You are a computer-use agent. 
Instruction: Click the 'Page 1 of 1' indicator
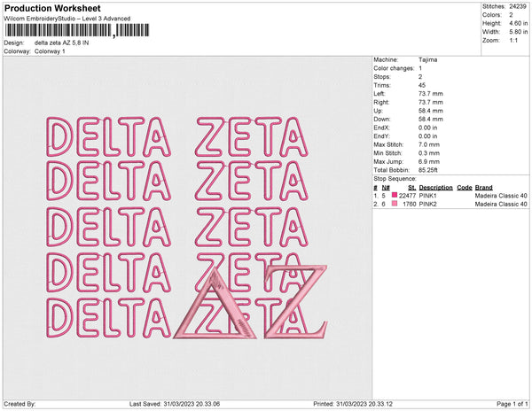pyautogui.click(x=512, y=404)
